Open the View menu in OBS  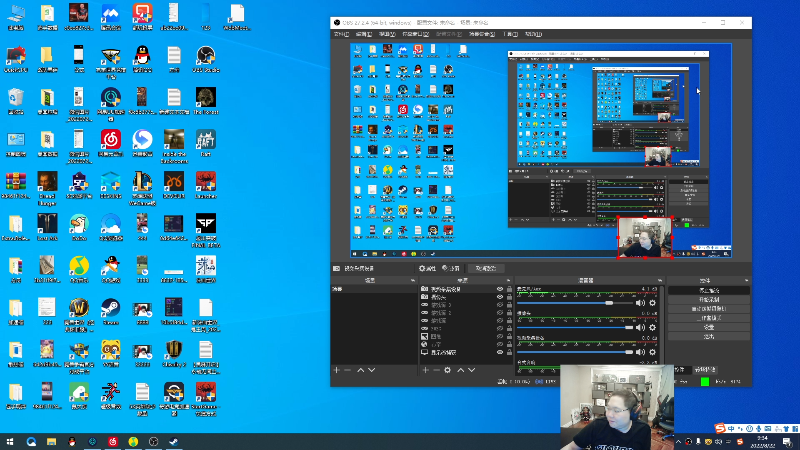(387, 34)
